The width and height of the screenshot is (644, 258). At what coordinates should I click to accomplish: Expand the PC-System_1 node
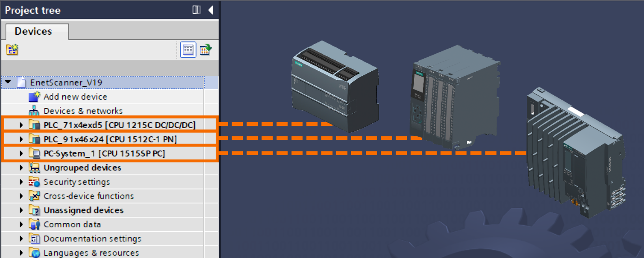21,154
